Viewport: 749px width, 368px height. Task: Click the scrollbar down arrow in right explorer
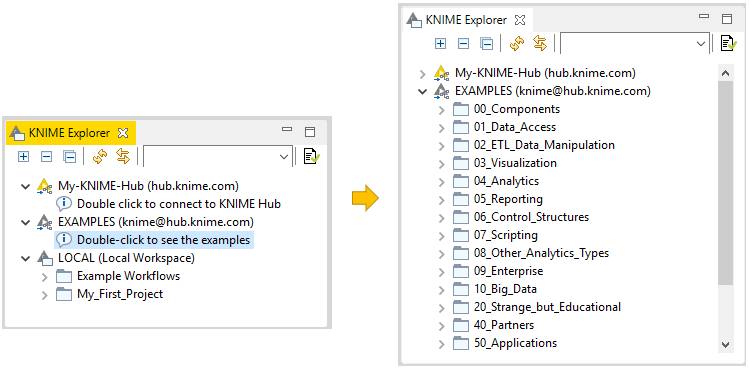[x=725, y=344]
